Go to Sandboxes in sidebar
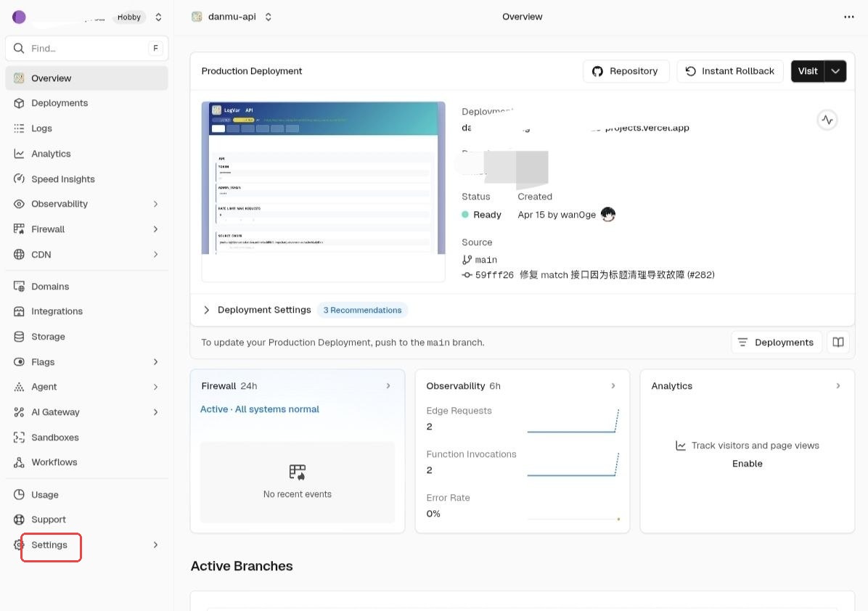Image resolution: width=868 pixels, height=611 pixels. pyautogui.click(x=54, y=438)
